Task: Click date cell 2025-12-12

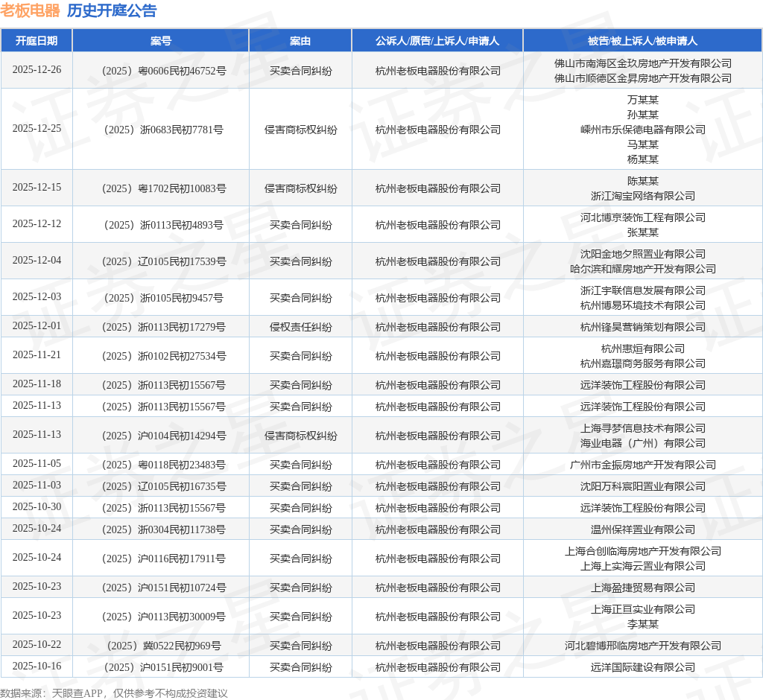Action: [x=37, y=223]
